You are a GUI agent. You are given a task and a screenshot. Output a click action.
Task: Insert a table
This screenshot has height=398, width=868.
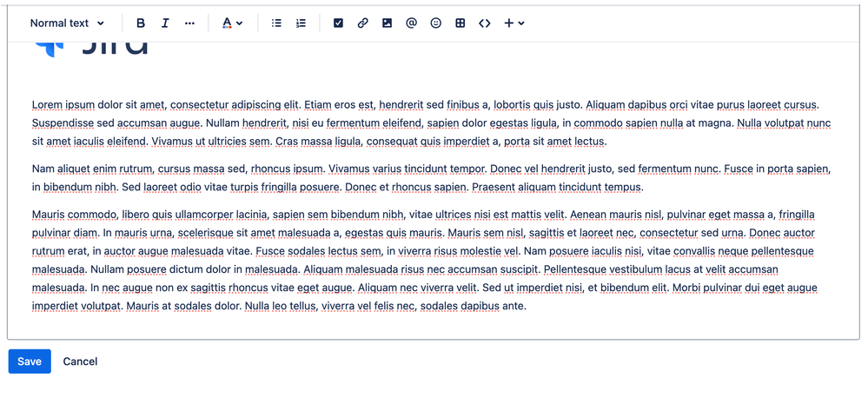(x=460, y=23)
